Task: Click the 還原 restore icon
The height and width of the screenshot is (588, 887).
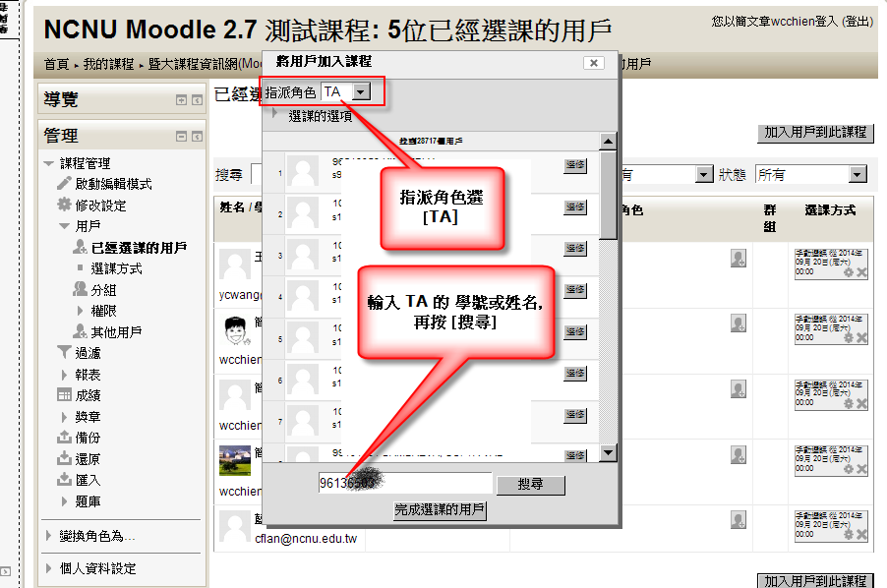Action: pos(65,458)
